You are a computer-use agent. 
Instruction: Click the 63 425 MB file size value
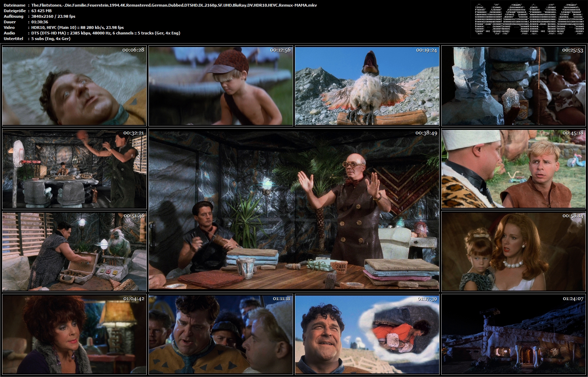41,11
